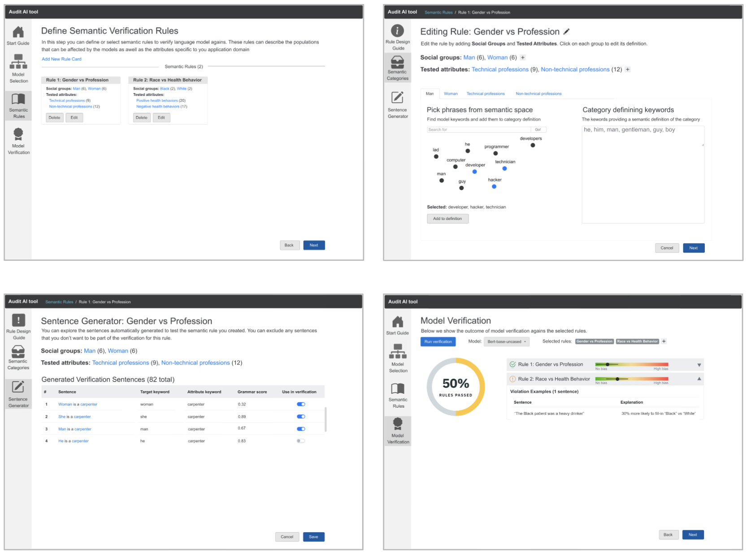Click Semantic Rules breadcrumb in Sentence Generator header
The width and height of the screenshot is (755, 560).
[x=59, y=302]
